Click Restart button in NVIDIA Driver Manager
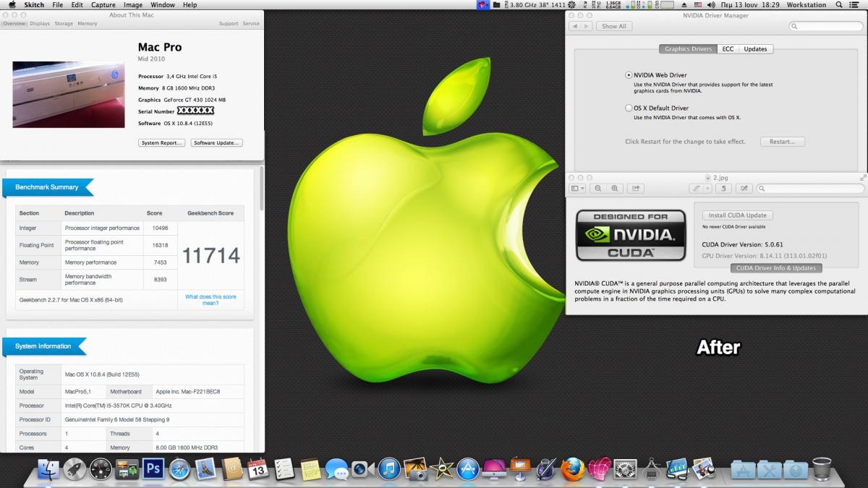This screenshot has height=488, width=868. pyautogui.click(x=782, y=142)
